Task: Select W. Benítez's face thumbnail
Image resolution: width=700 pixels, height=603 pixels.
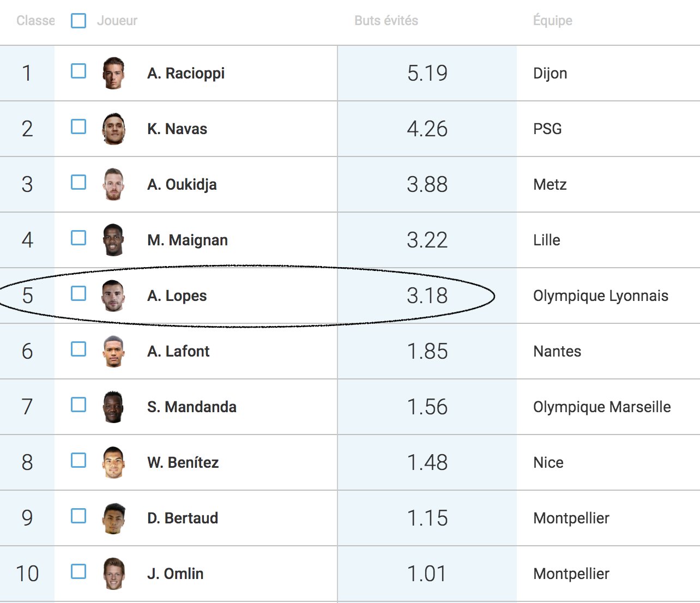Action: [x=113, y=462]
